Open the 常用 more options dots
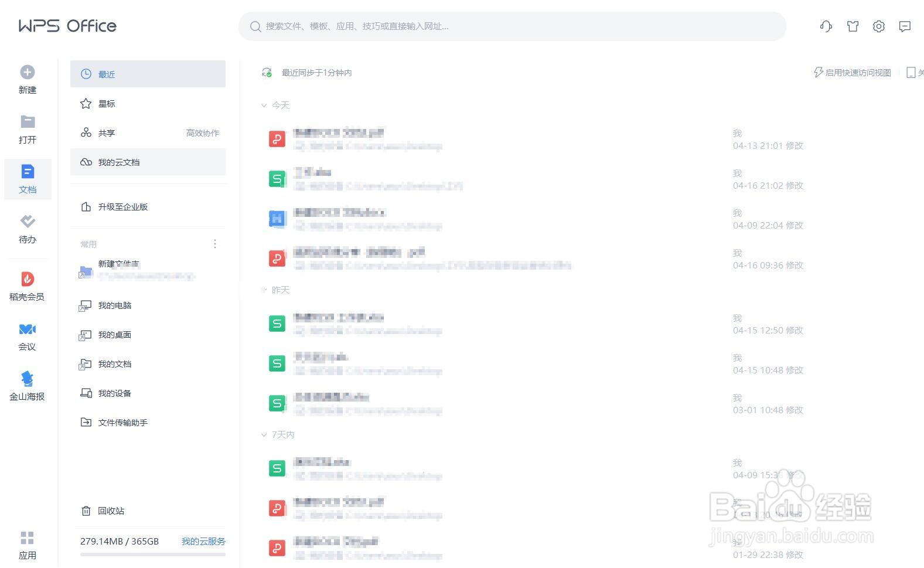 (x=215, y=244)
